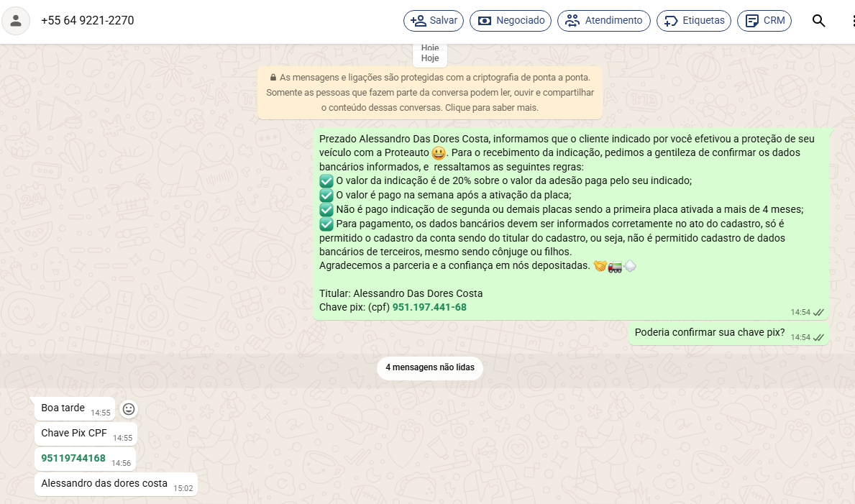The image size is (855, 504).
Task: Open the Negociado button
Action: (x=511, y=21)
